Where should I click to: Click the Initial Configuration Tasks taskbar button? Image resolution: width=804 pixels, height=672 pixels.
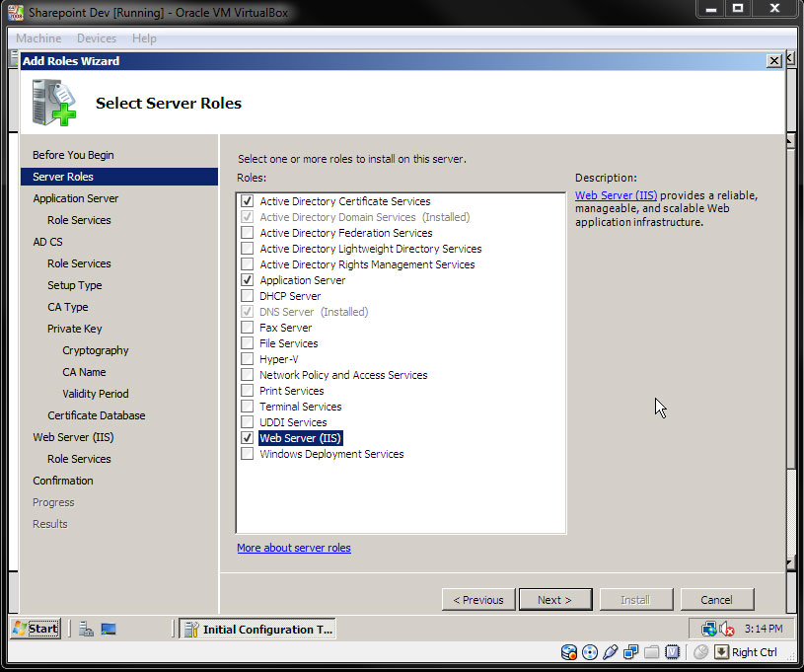(257, 629)
